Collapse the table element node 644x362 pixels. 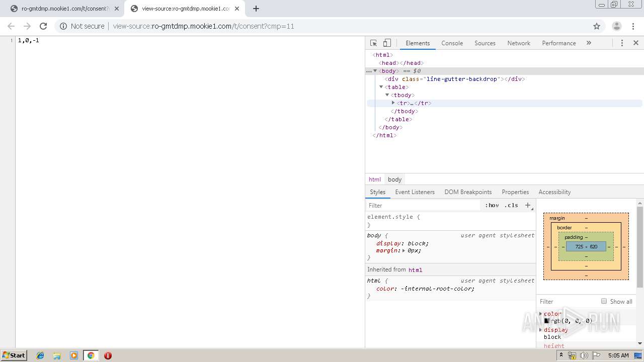[x=381, y=87]
